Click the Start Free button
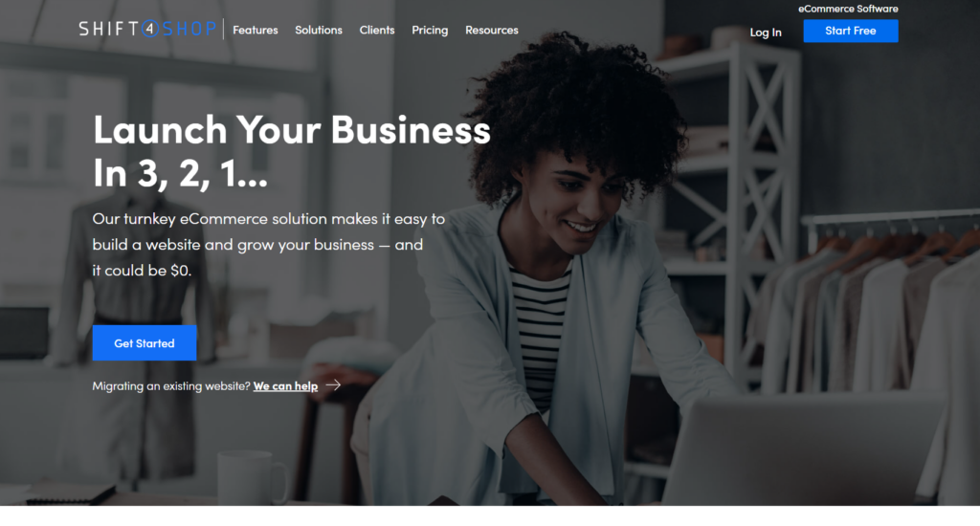Image resolution: width=980 pixels, height=526 pixels. pyautogui.click(x=850, y=31)
